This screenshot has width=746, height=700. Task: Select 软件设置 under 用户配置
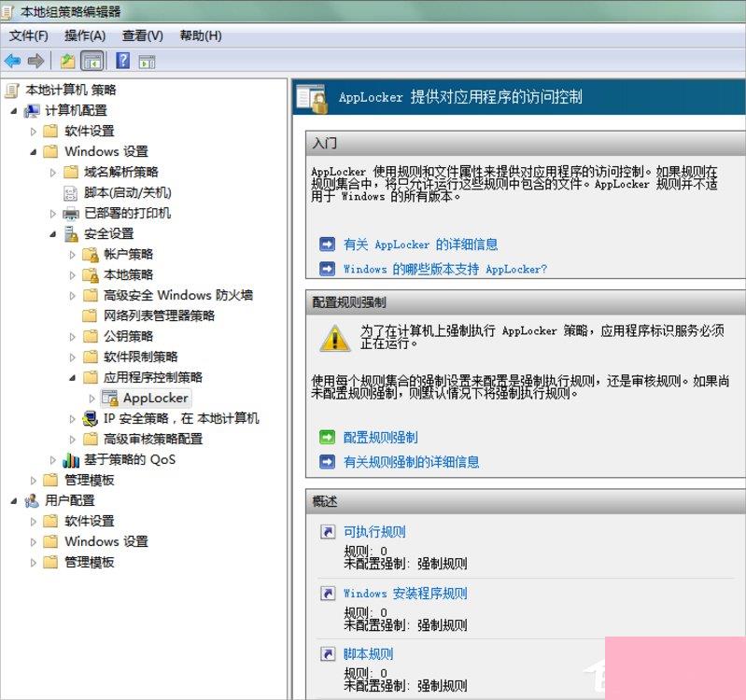(89, 521)
